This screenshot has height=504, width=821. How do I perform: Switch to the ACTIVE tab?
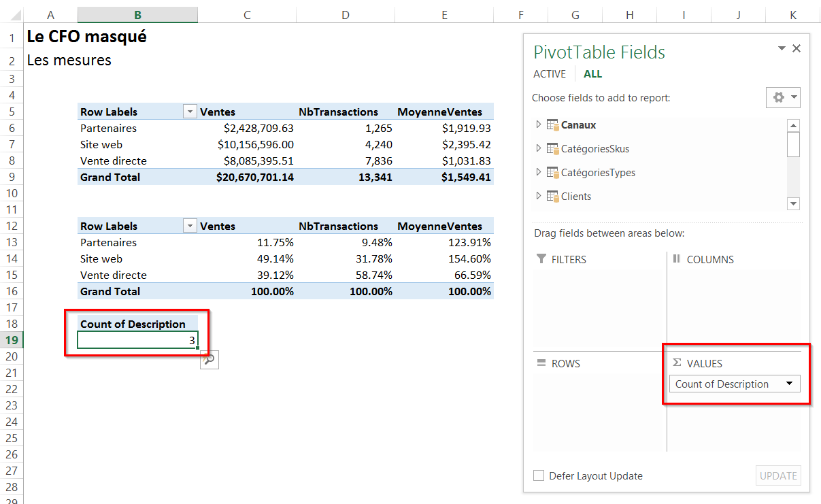click(x=549, y=74)
